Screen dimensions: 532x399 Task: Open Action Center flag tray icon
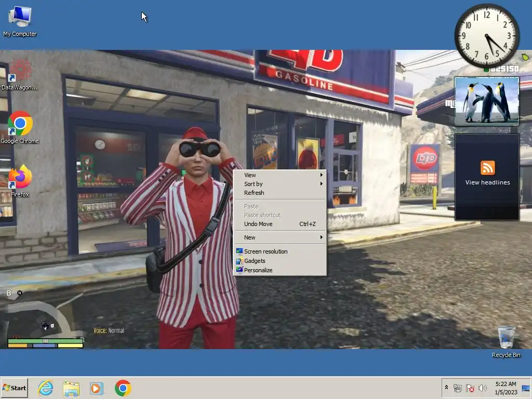[x=470, y=388]
